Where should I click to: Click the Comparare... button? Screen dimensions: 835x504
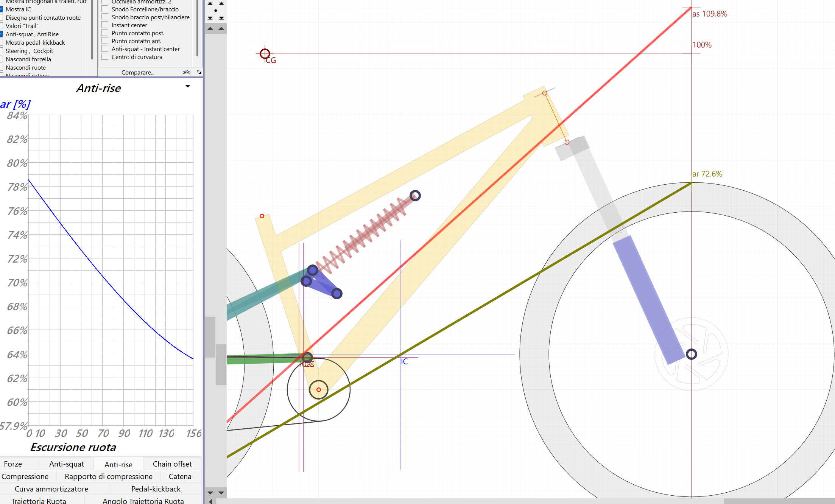point(138,72)
